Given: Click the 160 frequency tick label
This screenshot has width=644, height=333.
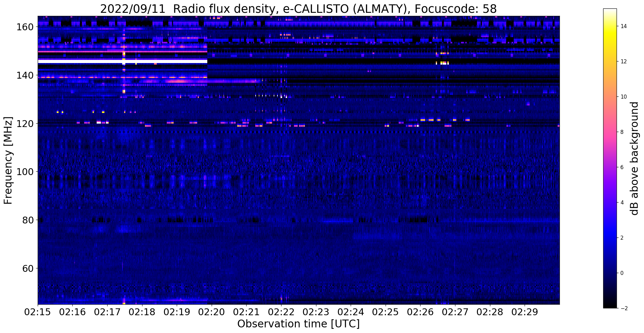Looking at the screenshot, I should pos(25,27).
